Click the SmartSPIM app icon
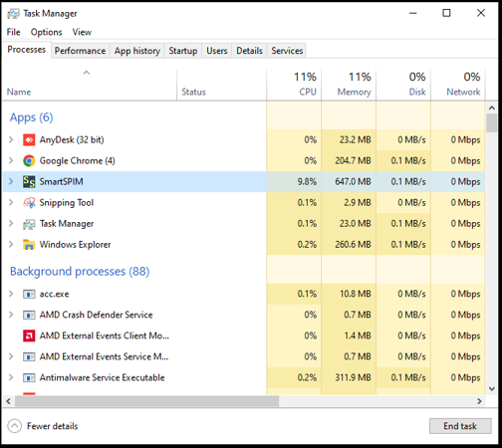Image resolution: width=502 pixels, height=448 pixels. coord(29,182)
